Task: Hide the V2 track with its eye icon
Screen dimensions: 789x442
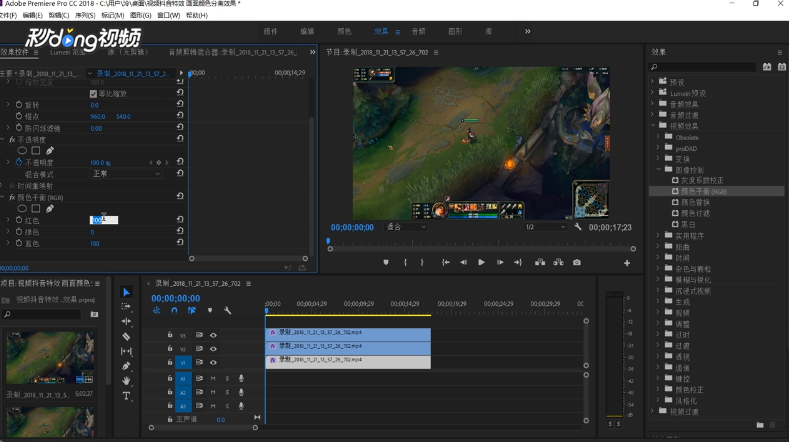Action: click(x=213, y=348)
